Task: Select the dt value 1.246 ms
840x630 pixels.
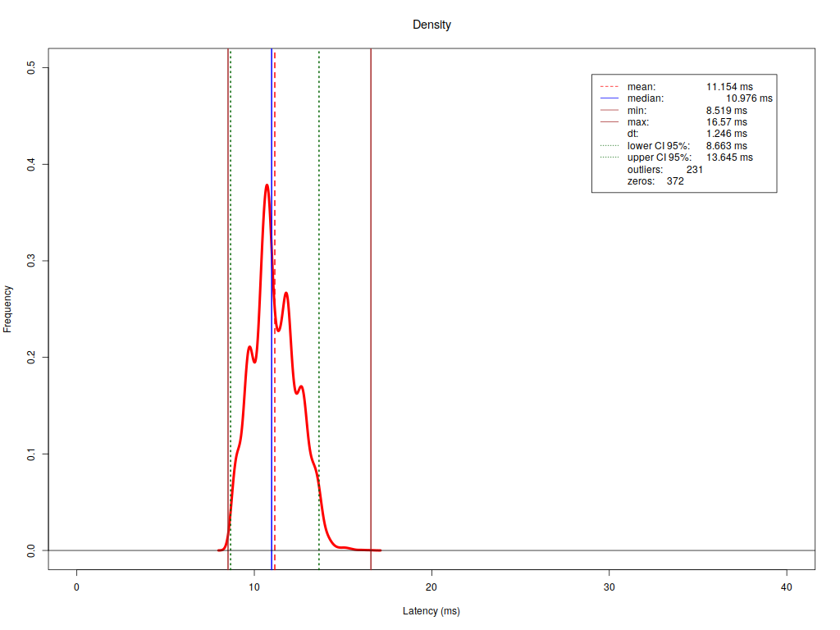Action: click(726, 134)
